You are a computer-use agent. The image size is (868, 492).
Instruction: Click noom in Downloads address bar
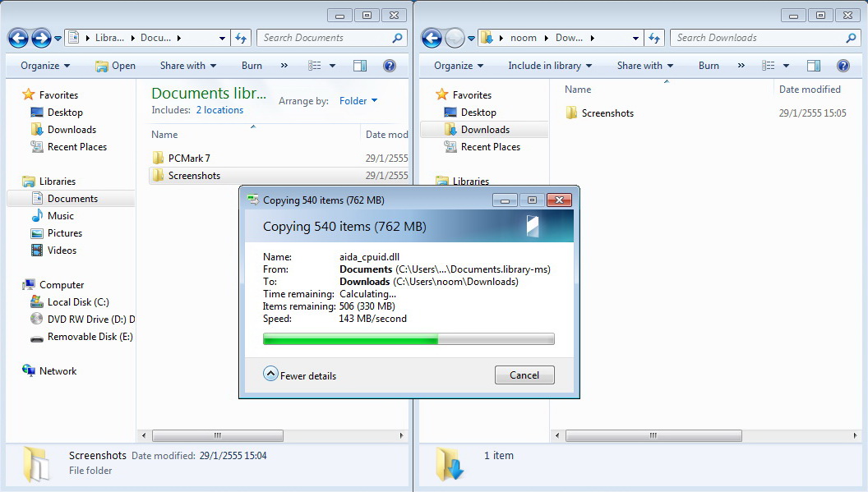point(523,38)
